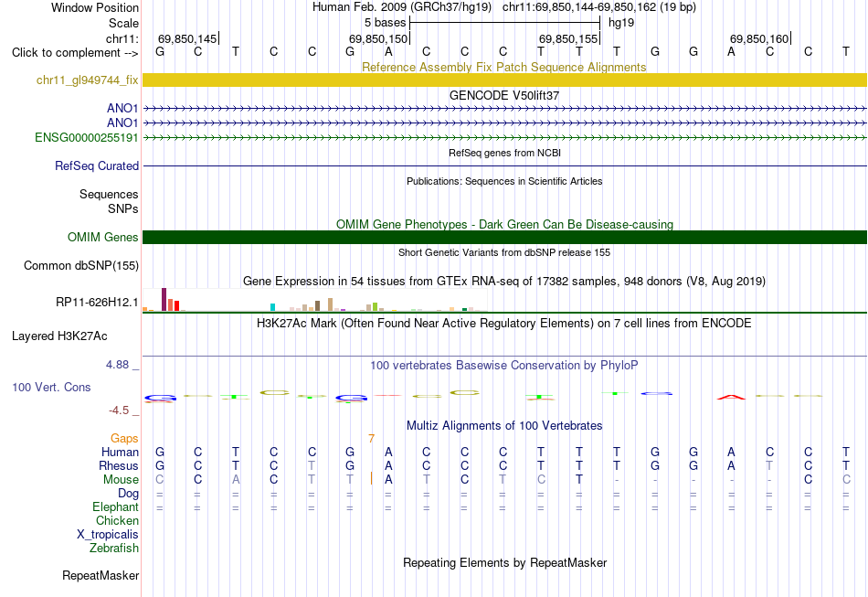Open the RefSeq Curated track label
Screen dimensions: 868x597
(97, 165)
